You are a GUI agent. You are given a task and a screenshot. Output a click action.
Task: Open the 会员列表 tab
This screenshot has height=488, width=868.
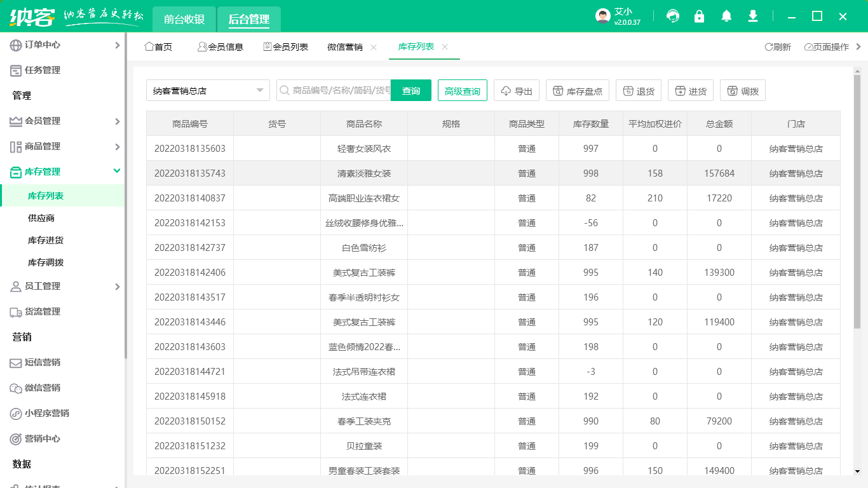point(285,47)
